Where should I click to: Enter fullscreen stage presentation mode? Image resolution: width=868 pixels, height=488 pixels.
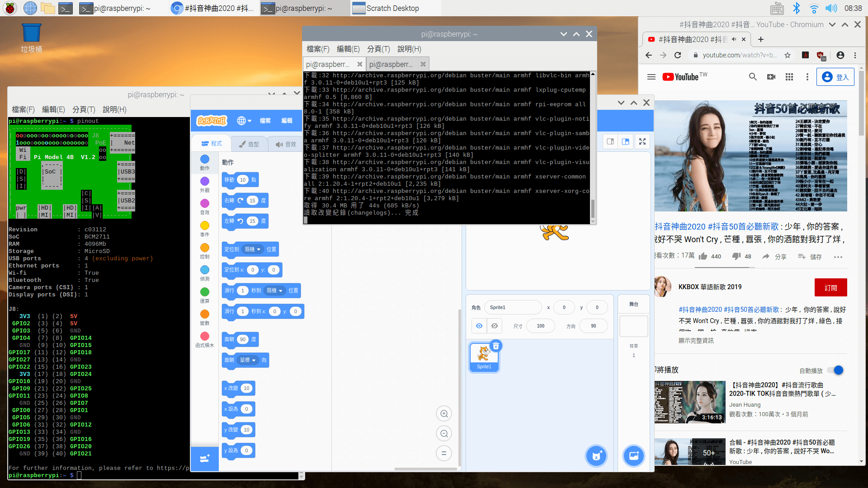[x=642, y=141]
